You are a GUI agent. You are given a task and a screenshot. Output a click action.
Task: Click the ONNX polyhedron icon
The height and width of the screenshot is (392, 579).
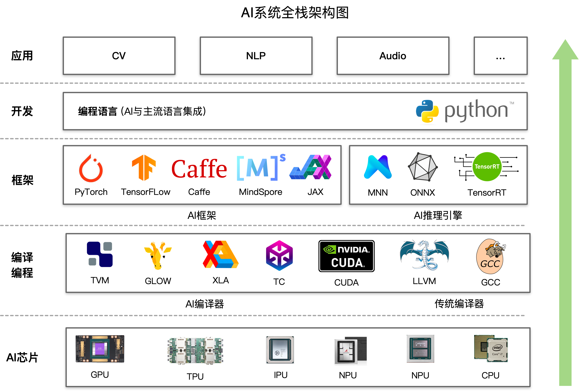pos(423,167)
